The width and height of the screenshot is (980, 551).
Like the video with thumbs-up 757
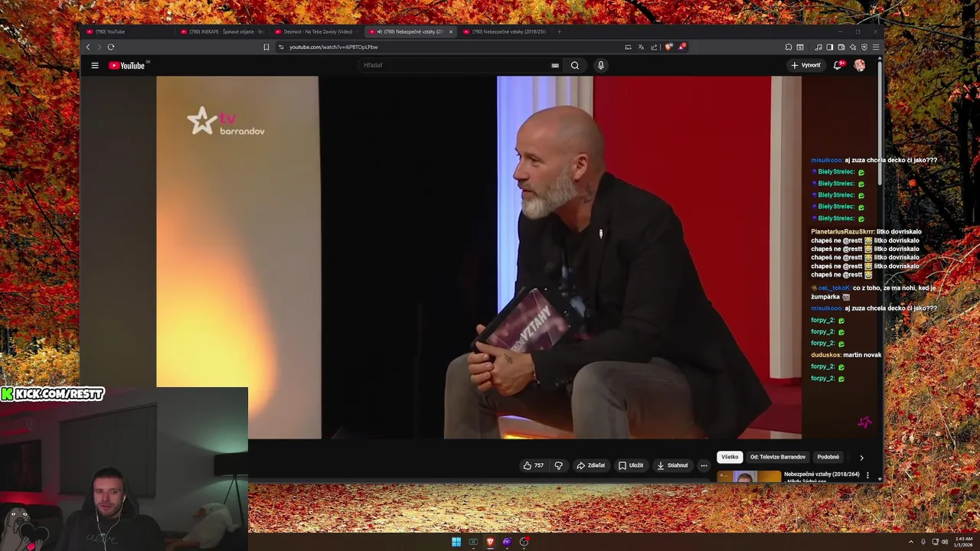pyautogui.click(x=534, y=465)
